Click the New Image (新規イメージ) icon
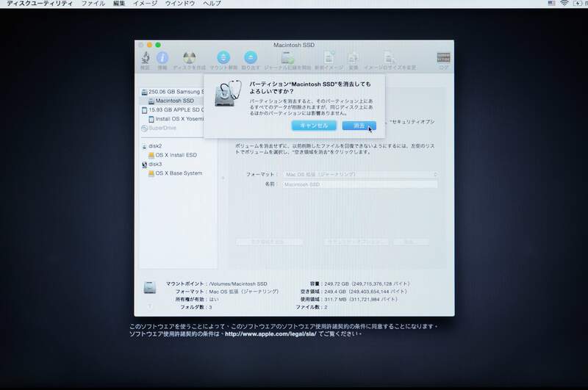 click(x=329, y=58)
